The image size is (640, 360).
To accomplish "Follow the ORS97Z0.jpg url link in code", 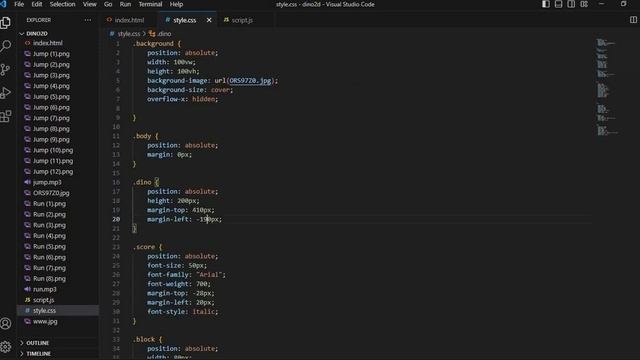I will tap(250, 81).
